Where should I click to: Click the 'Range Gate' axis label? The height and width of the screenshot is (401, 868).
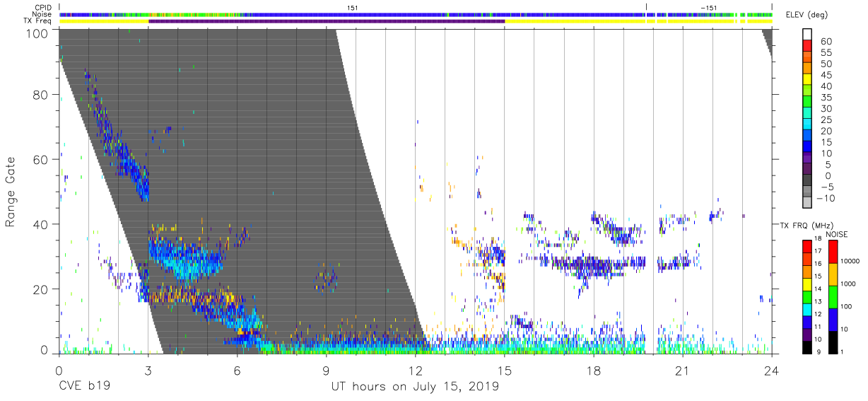[x=11, y=192]
